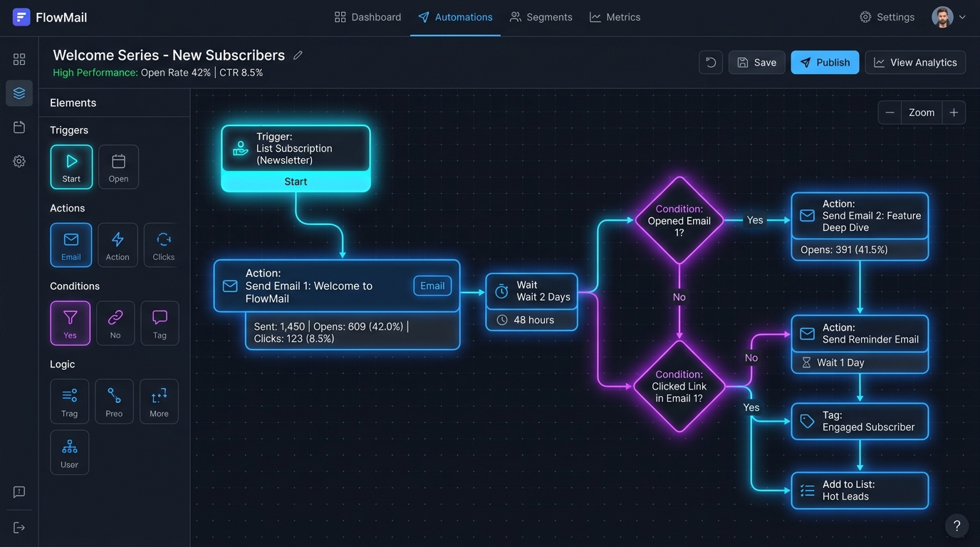
Task: Switch to the Automations tab
Action: pos(455,17)
